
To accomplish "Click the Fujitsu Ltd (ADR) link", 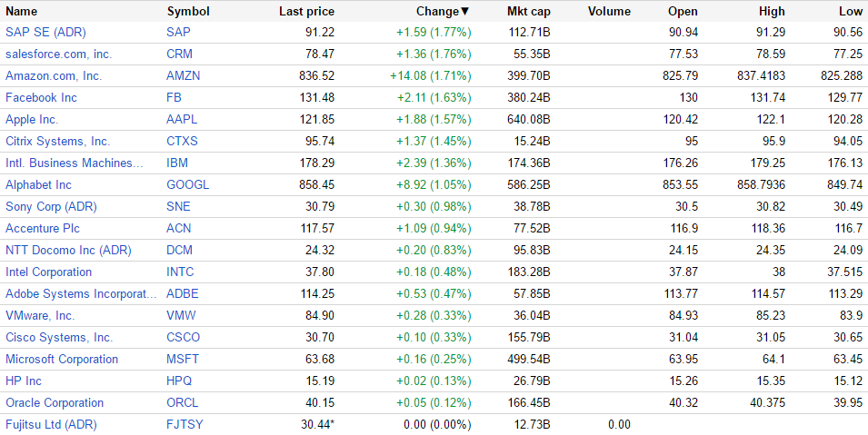I will [51, 425].
